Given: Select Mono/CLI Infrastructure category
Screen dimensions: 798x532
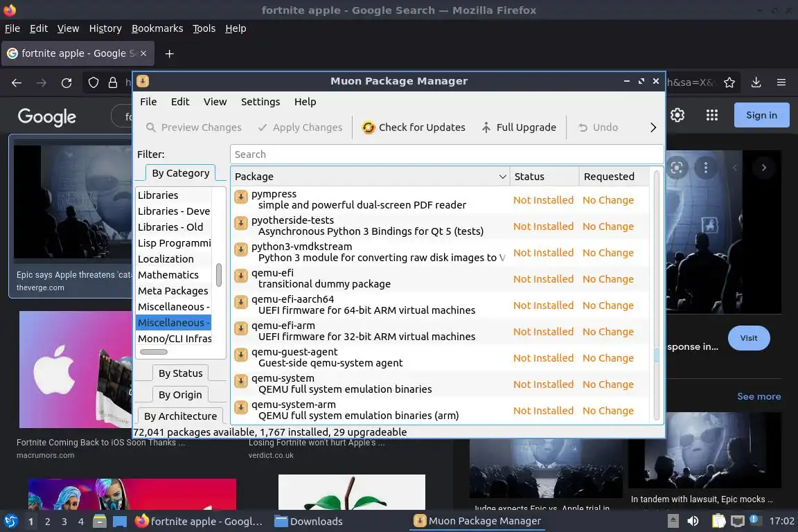Looking at the screenshot, I should [x=174, y=339].
